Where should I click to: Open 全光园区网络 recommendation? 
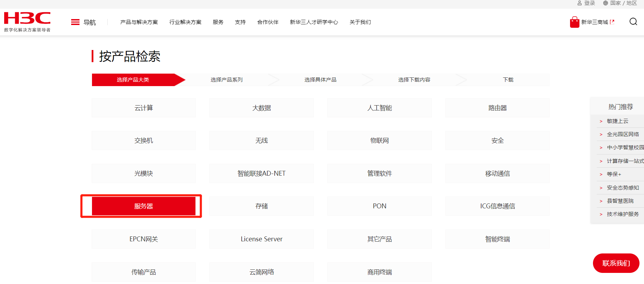pyautogui.click(x=623, y=134)
